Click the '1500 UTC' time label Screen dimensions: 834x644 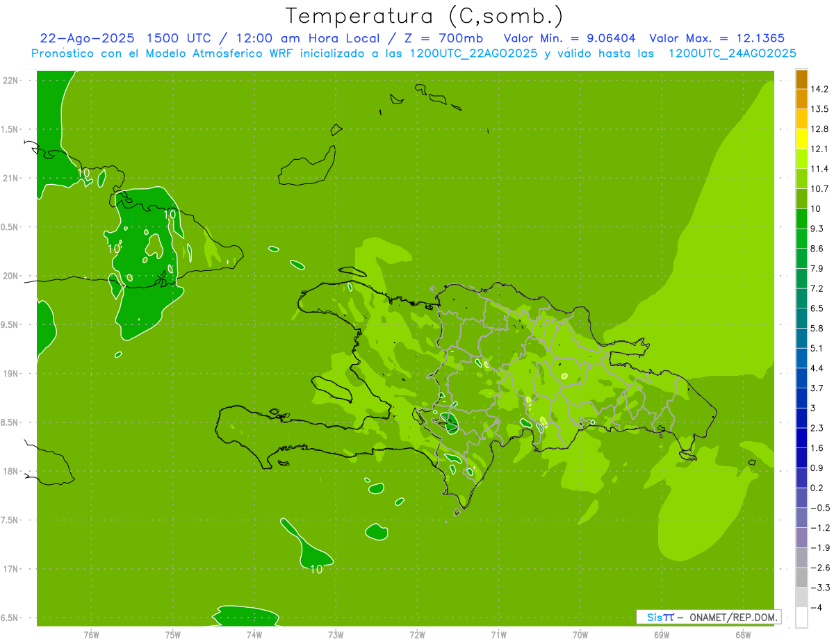(180, 38)
